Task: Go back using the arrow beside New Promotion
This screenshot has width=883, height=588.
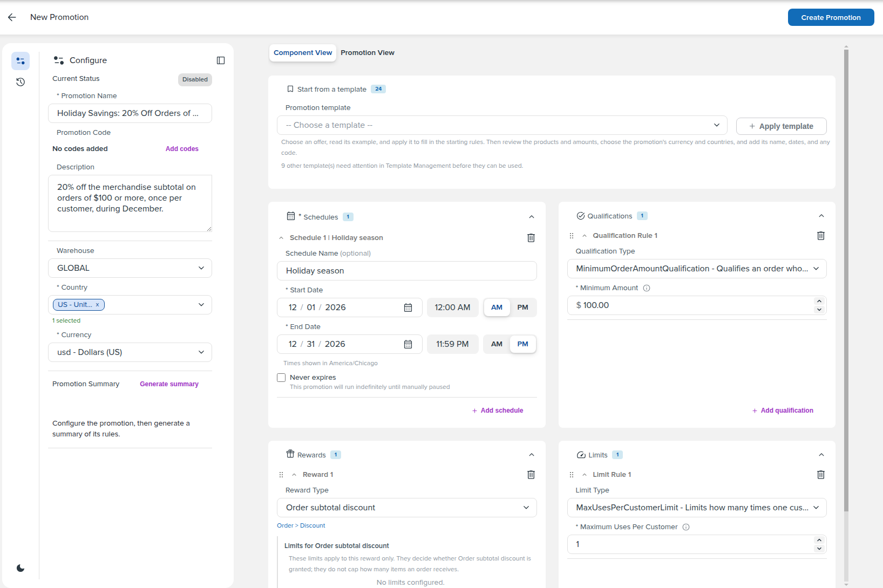Action: [12, 17]
